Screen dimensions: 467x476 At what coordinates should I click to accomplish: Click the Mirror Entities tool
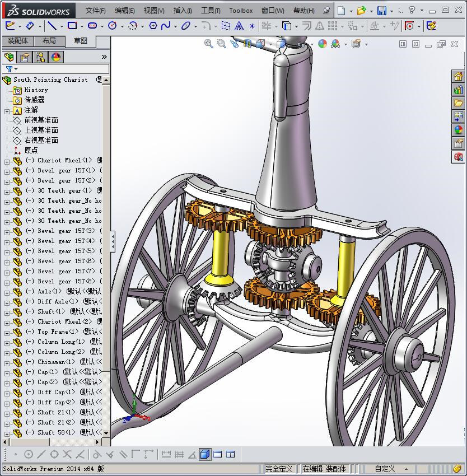319,26
